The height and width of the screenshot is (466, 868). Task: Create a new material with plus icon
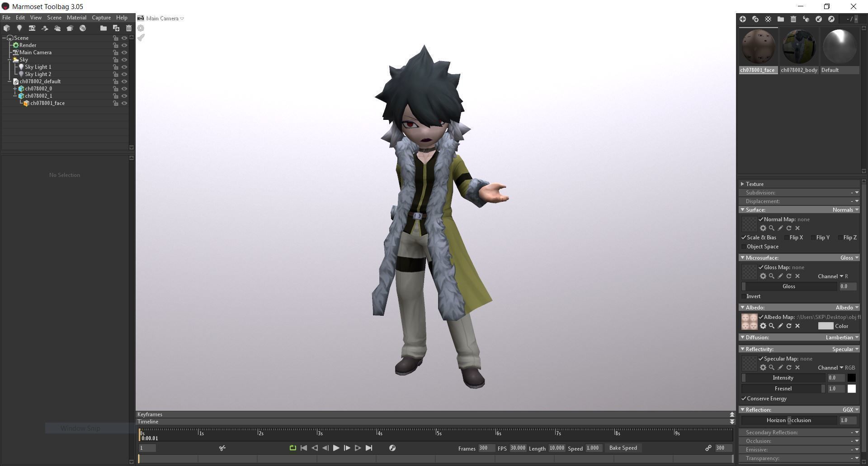coord(743,19)
